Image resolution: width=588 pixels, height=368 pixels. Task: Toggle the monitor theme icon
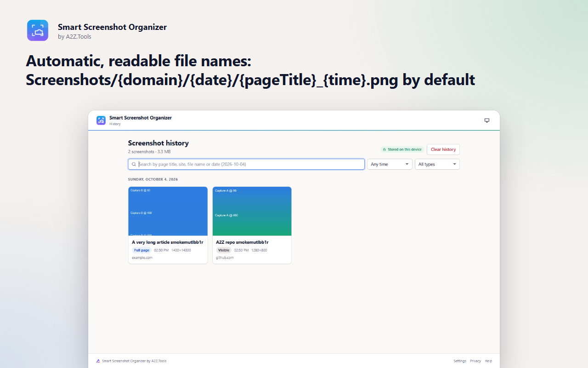click(x=487, y=121)
